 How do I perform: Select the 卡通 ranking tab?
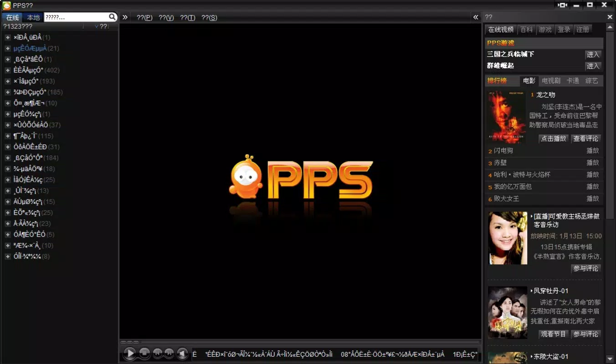(x=573, y=81)
